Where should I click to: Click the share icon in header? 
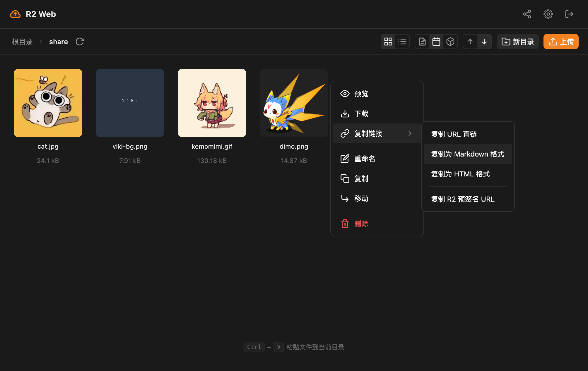click(x=527, y=14)
